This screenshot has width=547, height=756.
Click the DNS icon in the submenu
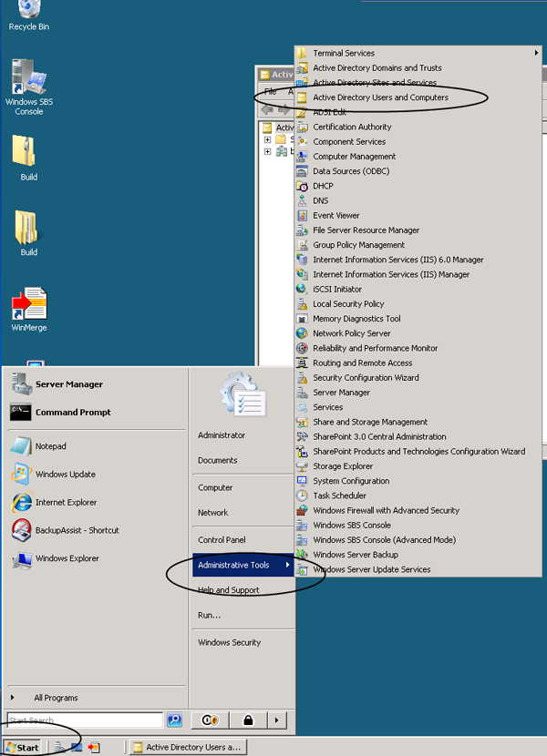[302, 200]
